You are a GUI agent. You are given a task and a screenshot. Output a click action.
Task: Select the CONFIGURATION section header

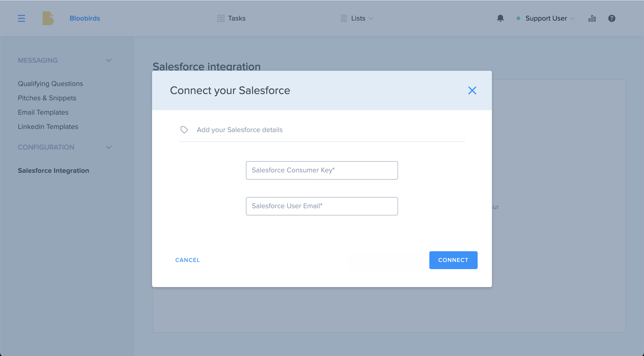46,147
